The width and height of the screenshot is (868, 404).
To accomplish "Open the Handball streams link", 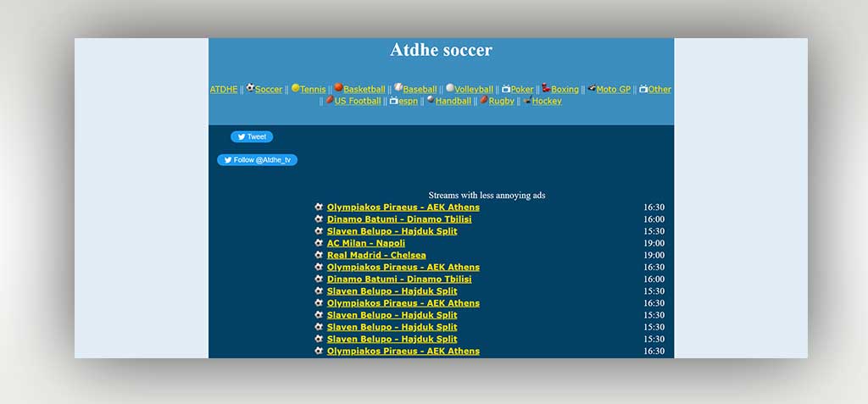I will [x=453, y=101].
